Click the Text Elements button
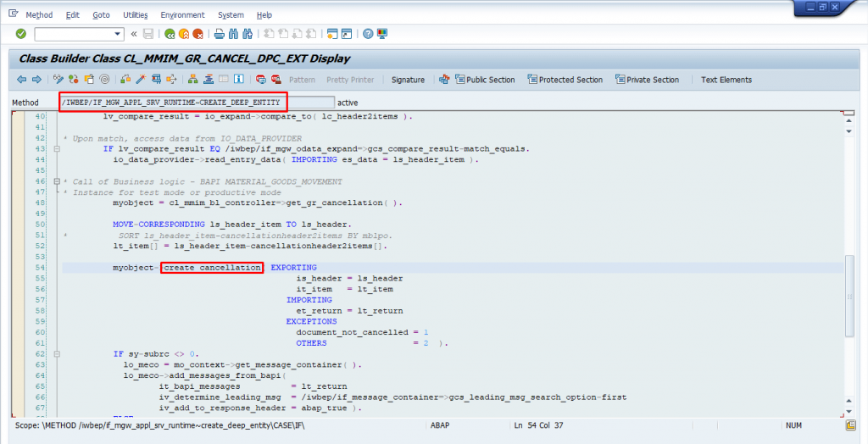Viewport: 868px width, 444px height. point(726,80)
